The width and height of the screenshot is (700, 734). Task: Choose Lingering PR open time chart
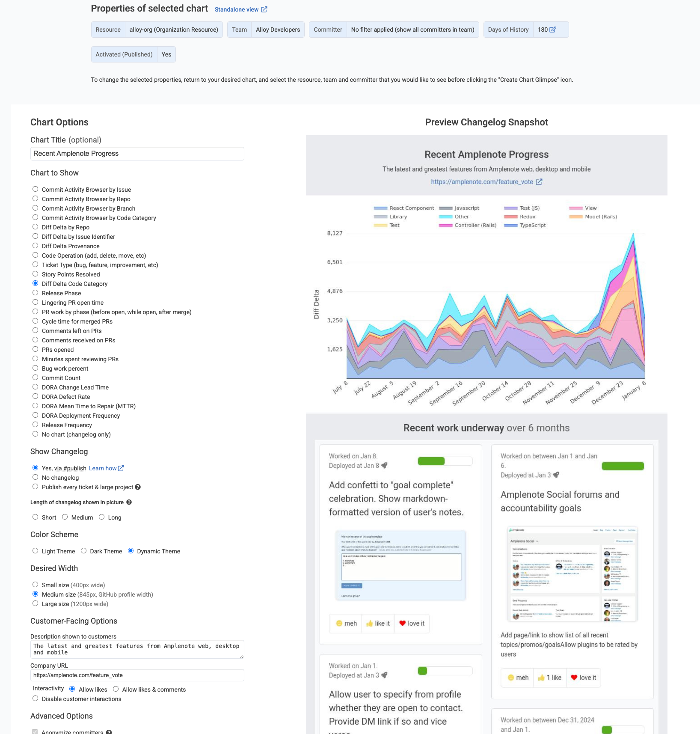pos(36,302)
